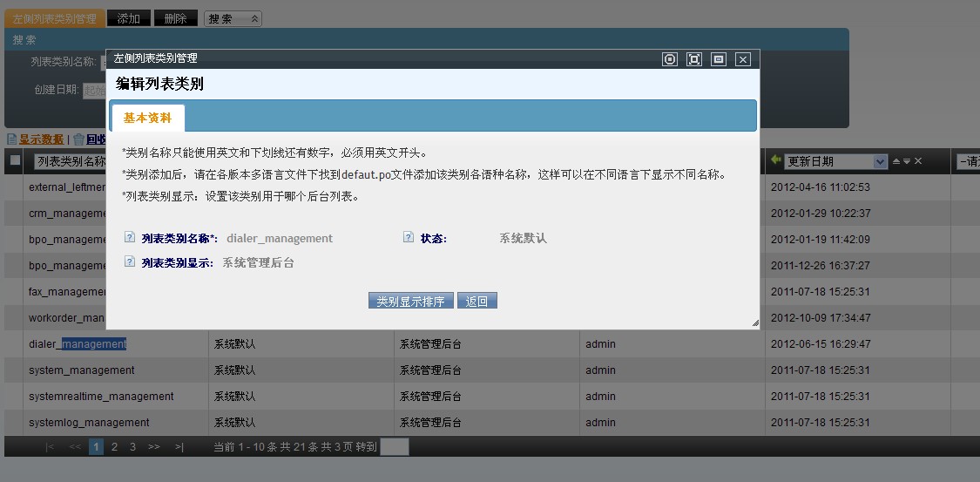Click the 添加 button in top toolbar
The width and height of the screenshot is (980, 482).
[128, 18]
